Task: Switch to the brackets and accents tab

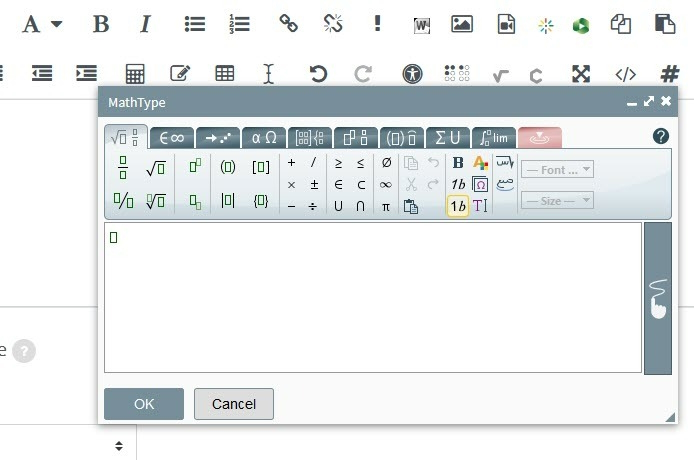Action: tap(402, 138)
